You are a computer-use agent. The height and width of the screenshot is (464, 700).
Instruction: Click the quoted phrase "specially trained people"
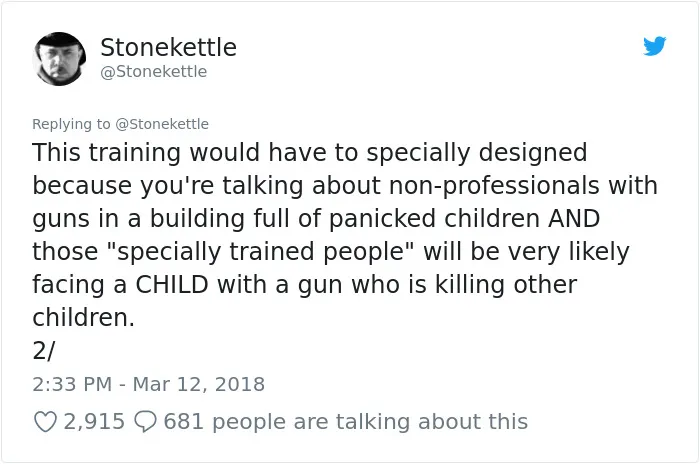click(262, 251)
